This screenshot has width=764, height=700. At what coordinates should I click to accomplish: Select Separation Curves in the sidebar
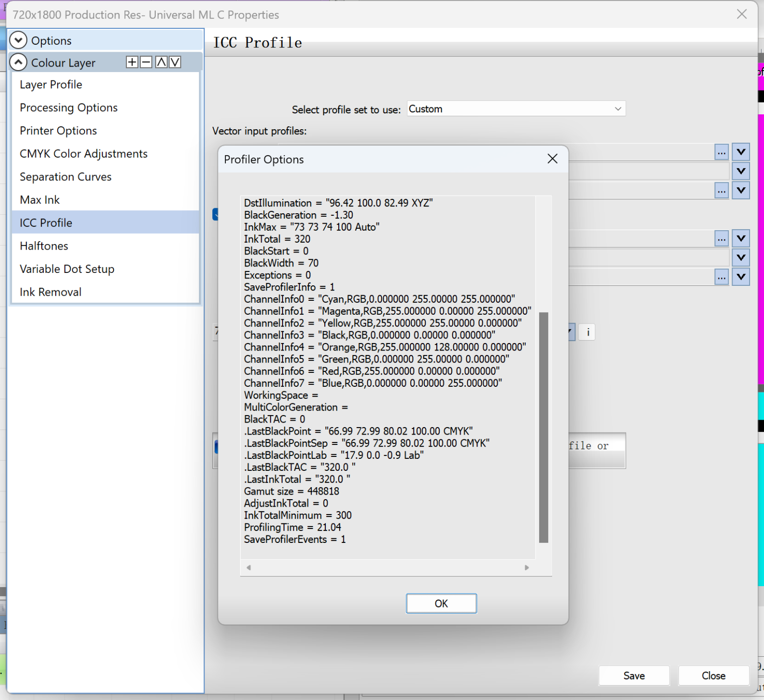[65, 177]
